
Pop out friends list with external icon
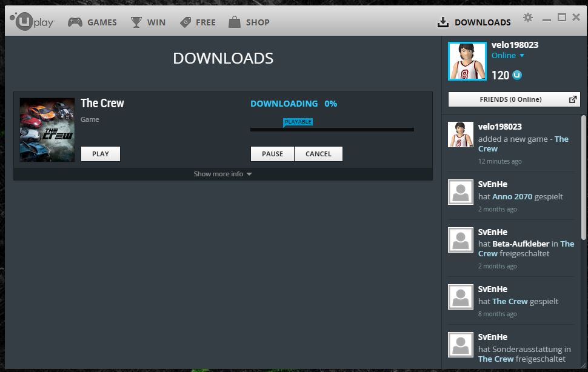click(x=573, y=99)
